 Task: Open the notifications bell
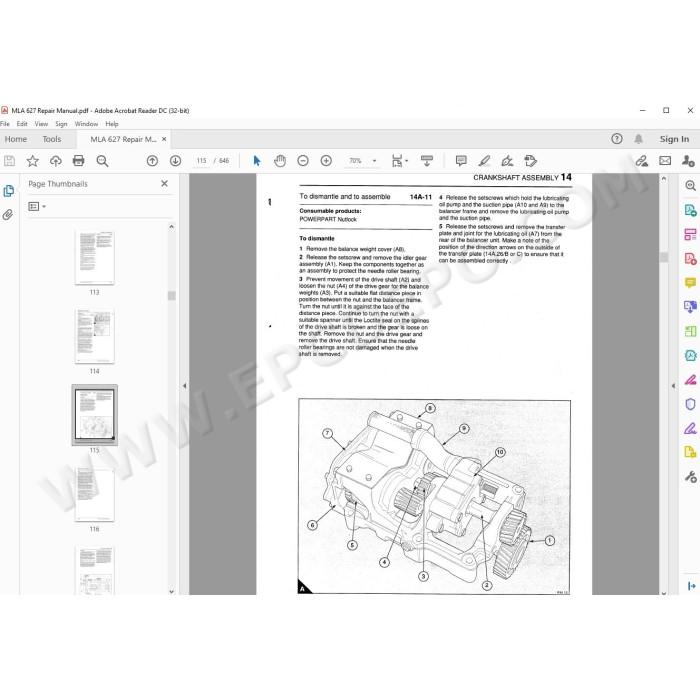click(x=639, y=139)
